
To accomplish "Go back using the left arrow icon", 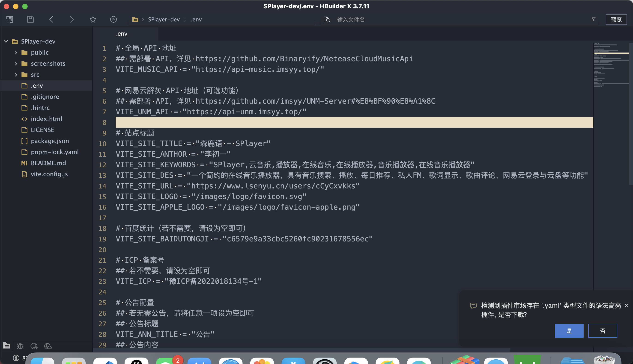I will coord(51,19).
